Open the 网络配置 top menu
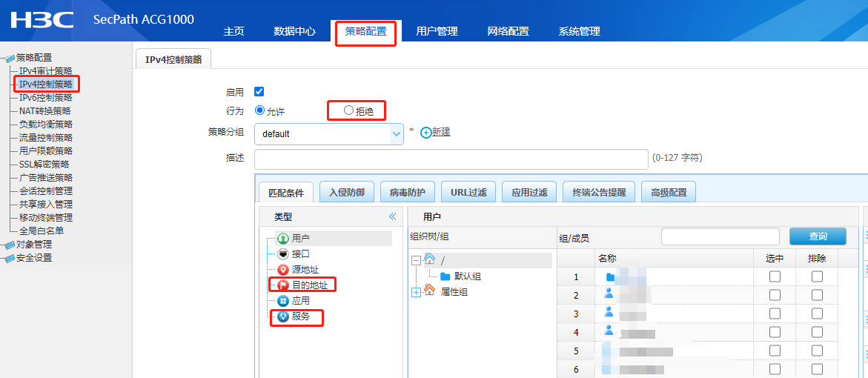The image size is (868, 378). click(x=508, y=32)
